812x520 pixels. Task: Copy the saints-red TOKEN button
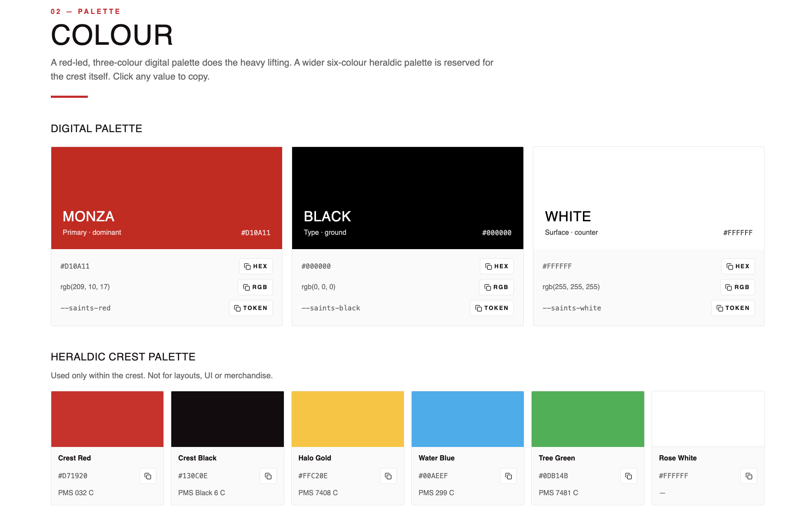coord(251,308)
